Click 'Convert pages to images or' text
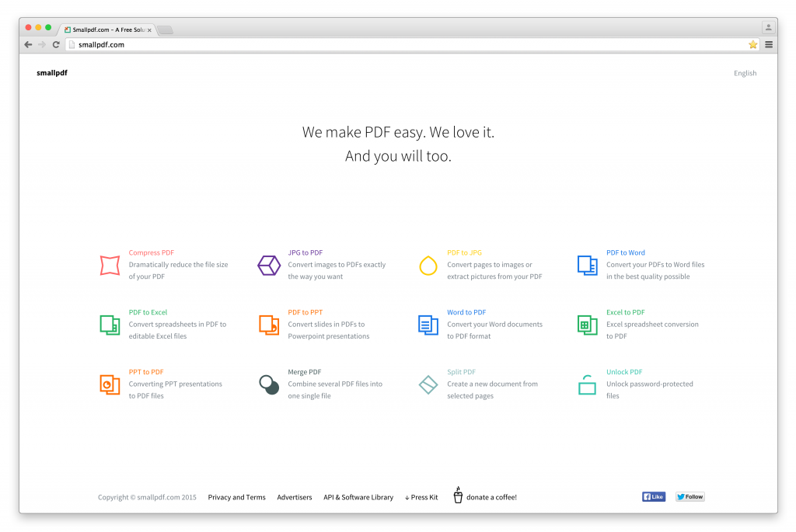This screenshot has height=532, width=796. (x=490, y=265)
